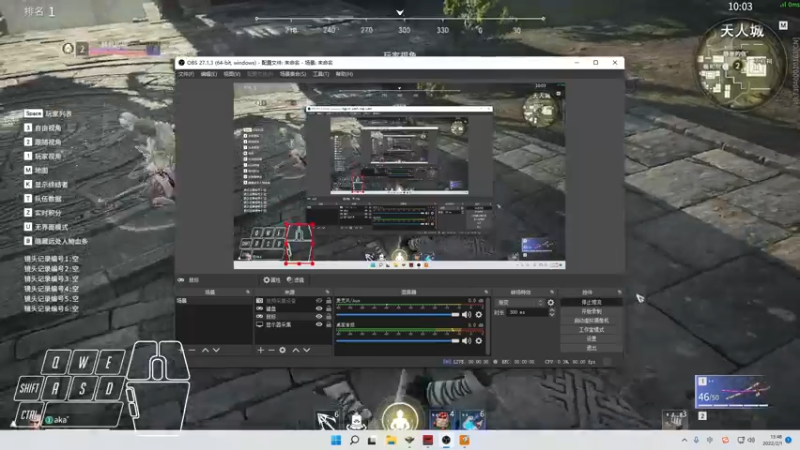This screenshot has height=450, width=800.
Task: Open Windows Start menu
Action: coord(336,440)
